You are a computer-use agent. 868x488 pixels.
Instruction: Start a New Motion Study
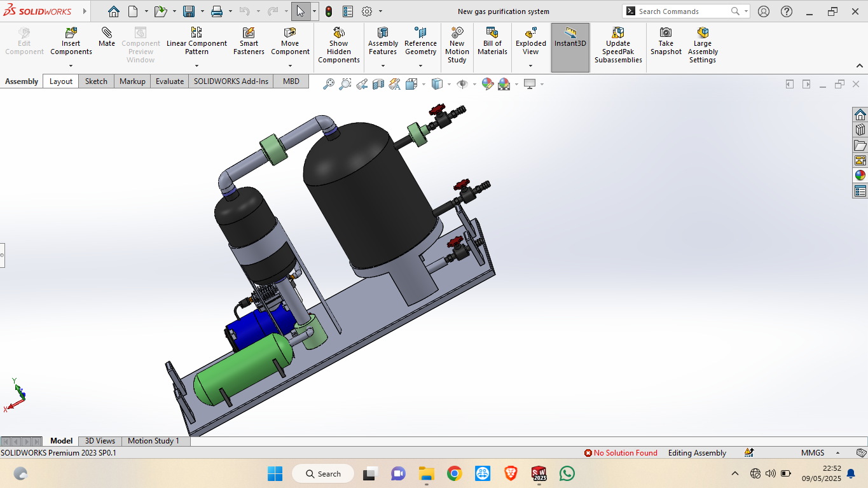(457, 45)
